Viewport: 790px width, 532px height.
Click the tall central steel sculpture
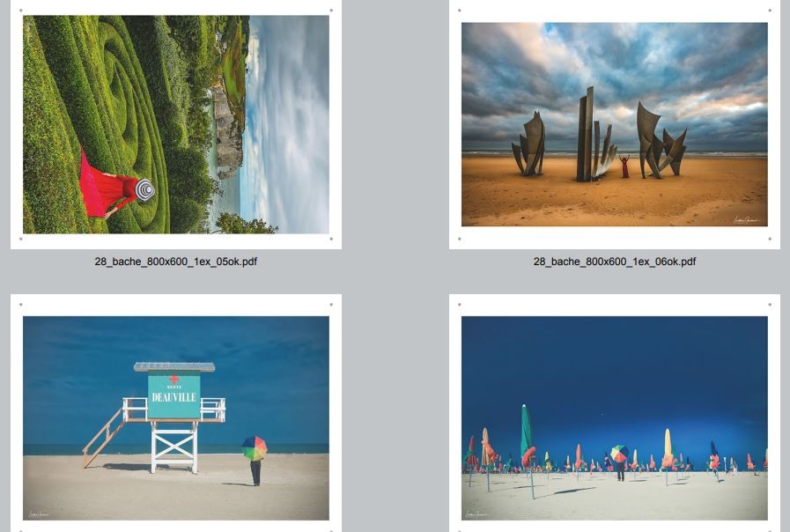click(585, 135)
